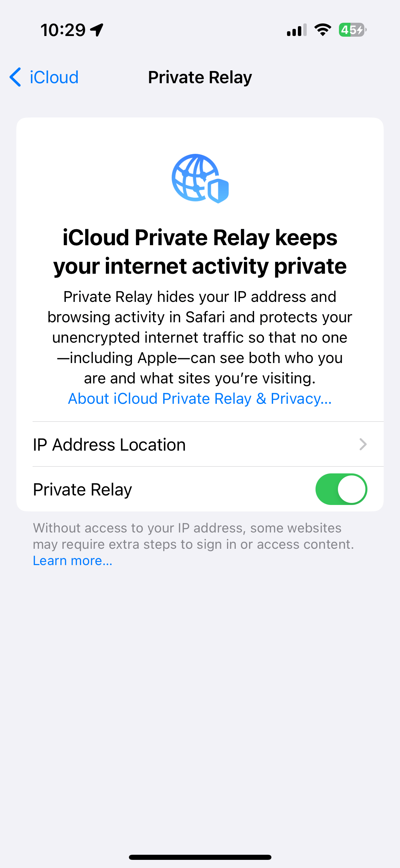
Task: Tap the Private Relay description paragraph
Action: pyautogui.click(x=200, y=337)
